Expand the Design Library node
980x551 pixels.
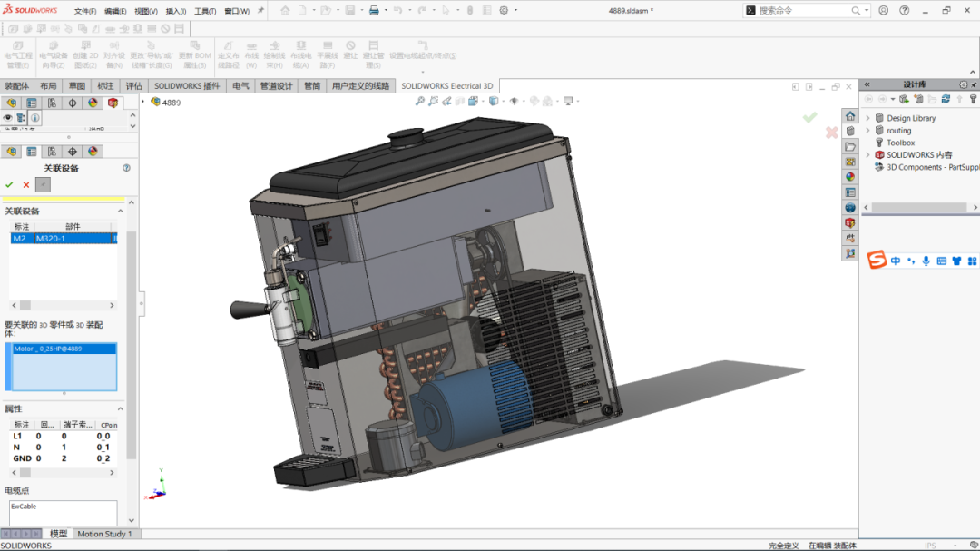tap(869, 117)
